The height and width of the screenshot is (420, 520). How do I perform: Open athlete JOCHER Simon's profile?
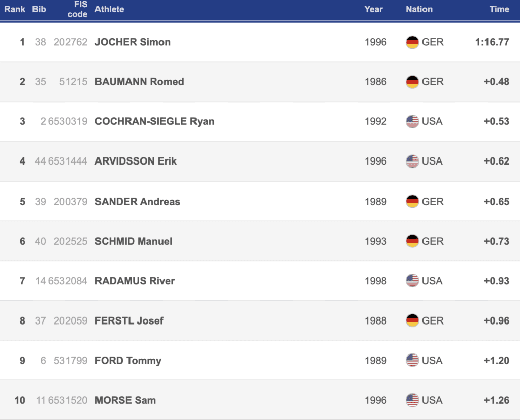pos(133,42)
